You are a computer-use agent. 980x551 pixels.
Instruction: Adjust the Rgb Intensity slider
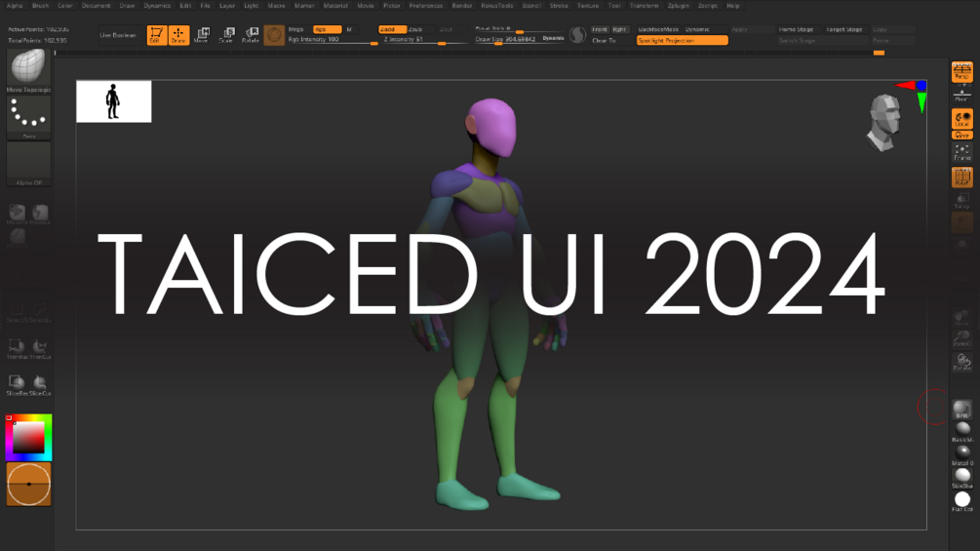coord(333,40)
